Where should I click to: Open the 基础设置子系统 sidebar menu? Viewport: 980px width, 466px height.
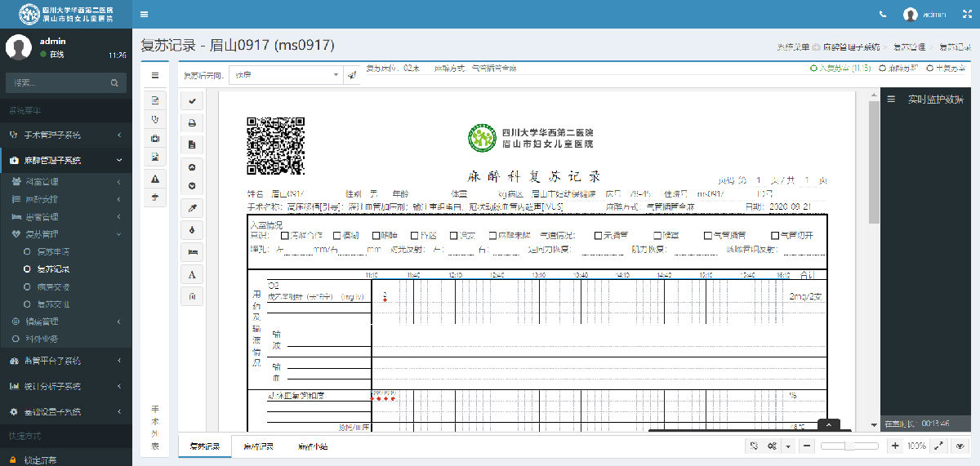click(x=65, y=411)
